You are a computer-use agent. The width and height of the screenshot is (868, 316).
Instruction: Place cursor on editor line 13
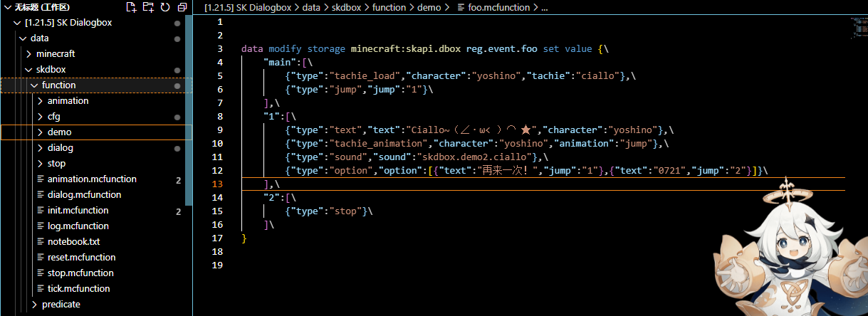[x=427, y=184]
